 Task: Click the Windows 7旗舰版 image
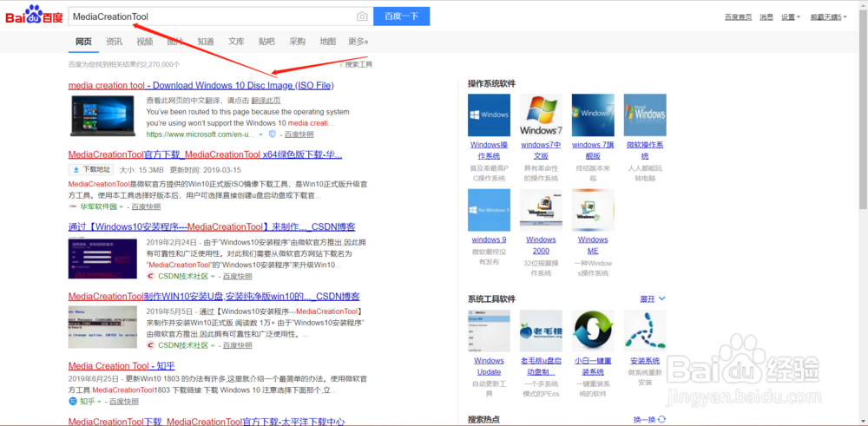tap(593, 115)
